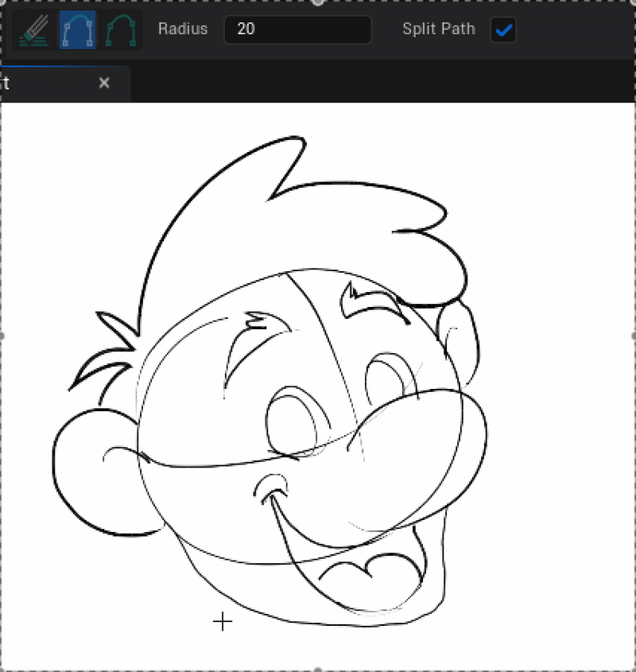Click the crosshair marker below the chin
This screenshot has height=672, width=636.
click(x=223, y=623)
